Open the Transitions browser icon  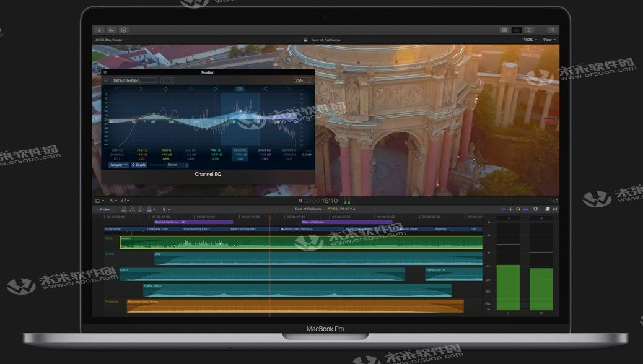pyautogui.click(x=555, y=209)
